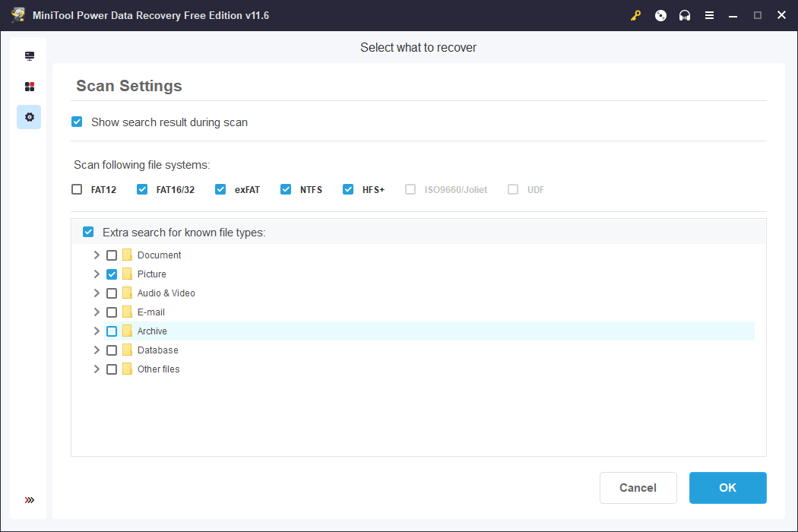Select the Other files tree label
Image resolution: width=798 pixels, height=532 pixels.
click(158, 369)
